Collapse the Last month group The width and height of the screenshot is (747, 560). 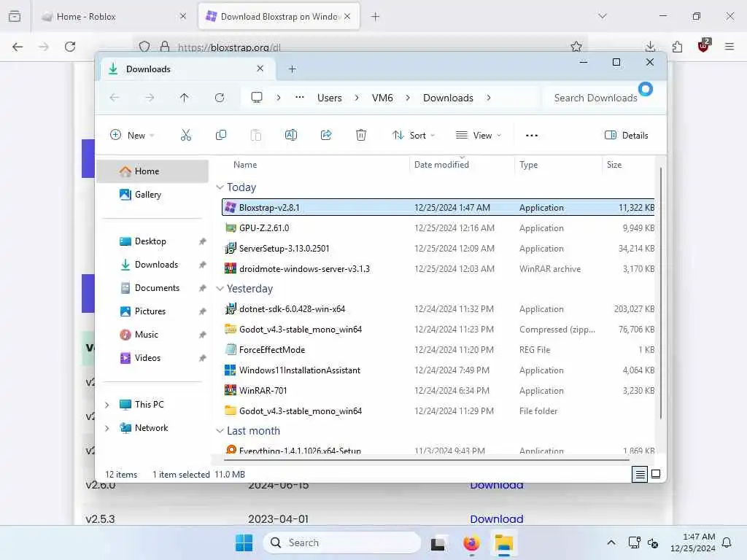click(x=220, y=431)
